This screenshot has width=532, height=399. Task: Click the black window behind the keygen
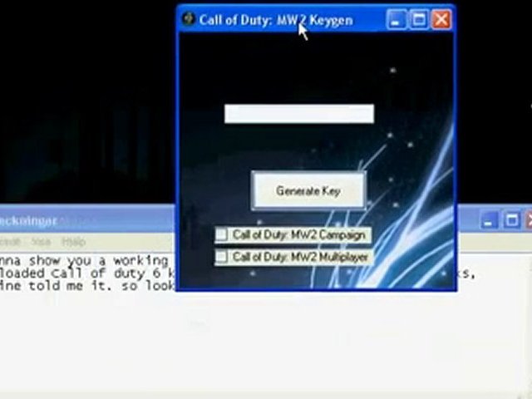83,100
